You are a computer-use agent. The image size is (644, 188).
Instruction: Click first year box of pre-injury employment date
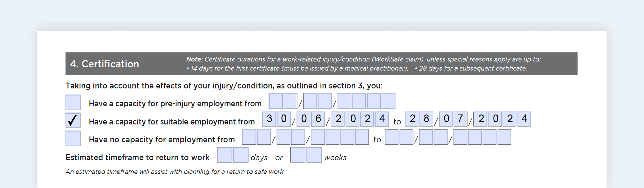(345, 101)
